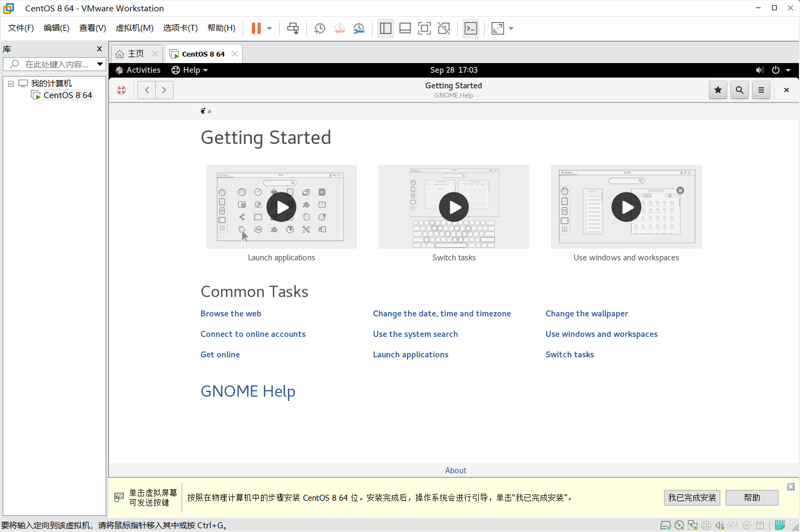This screenshot has height=532, width=800.
Task: Open the power options dropdown next to pause
Action: pos(270,29)
